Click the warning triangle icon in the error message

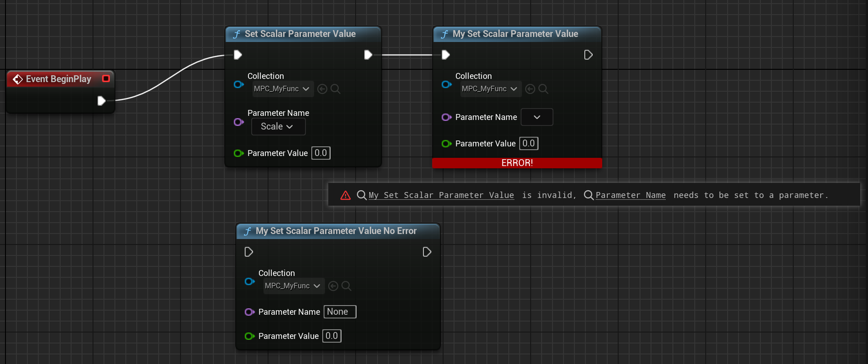pyautogui.click(x=346, y=195)
